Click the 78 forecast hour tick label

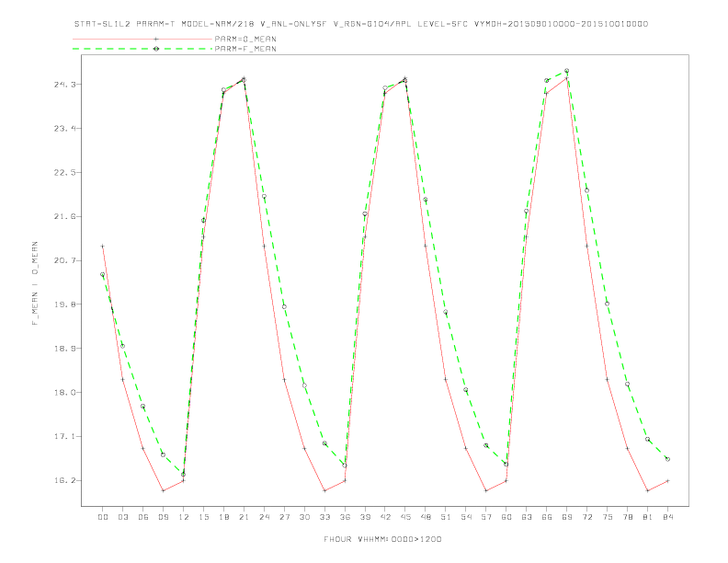pos(627,517)
